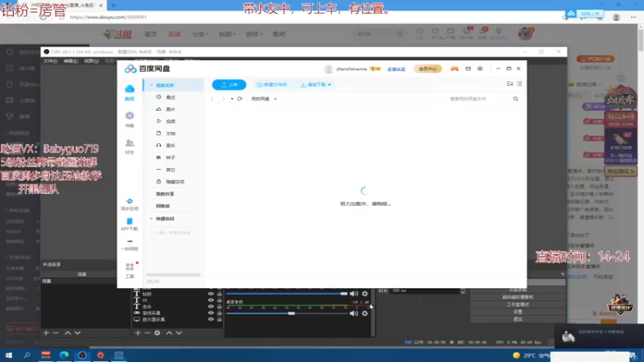
Task: Open the 视图 menu in OBS
Action: click(x=91, y=61)
